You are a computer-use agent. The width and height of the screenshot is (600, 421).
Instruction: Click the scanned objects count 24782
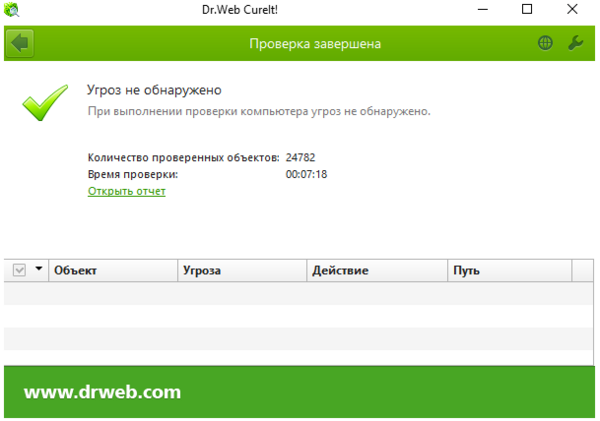(x=300, y=158)
